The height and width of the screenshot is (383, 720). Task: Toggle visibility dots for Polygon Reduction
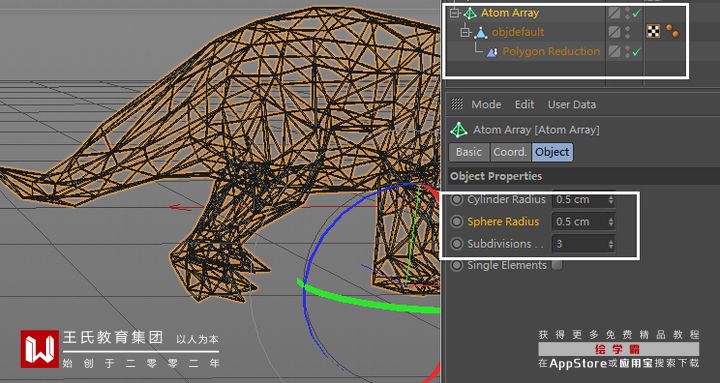click(627, 51)
